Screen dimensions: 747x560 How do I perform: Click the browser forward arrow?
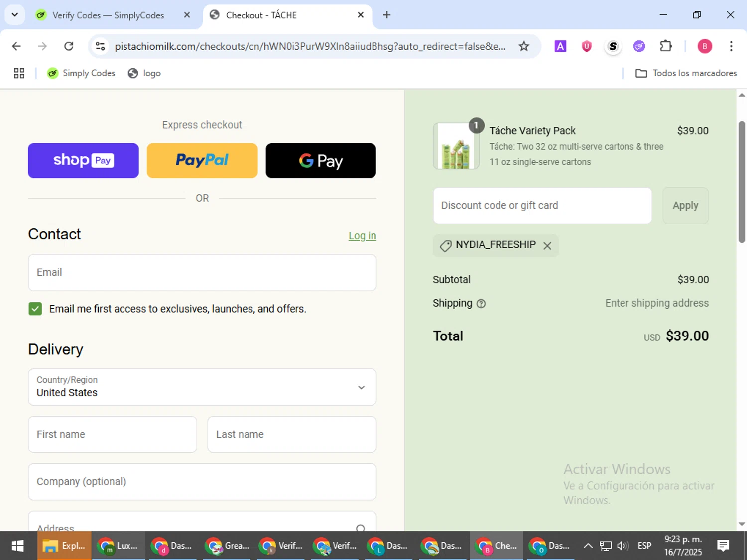[42, 46]
